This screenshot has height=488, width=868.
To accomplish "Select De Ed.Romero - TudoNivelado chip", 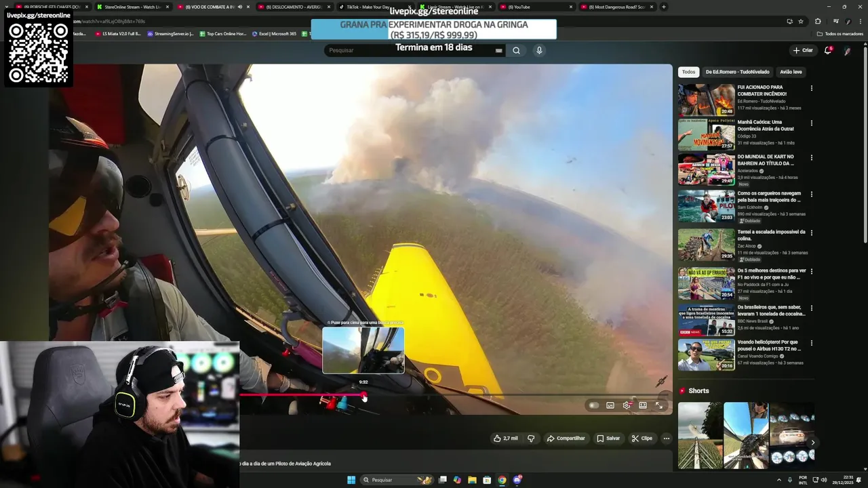I will pyautogui.click(x=737, y=72).
